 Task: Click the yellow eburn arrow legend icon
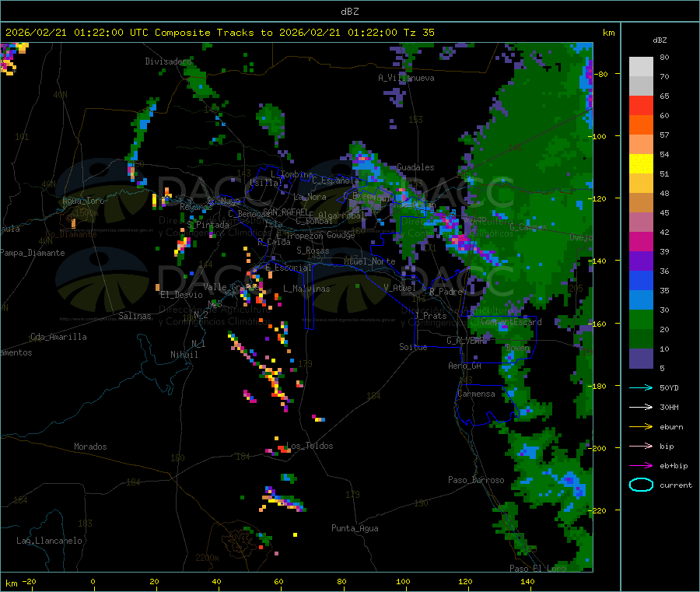click(x=641, y=427)
